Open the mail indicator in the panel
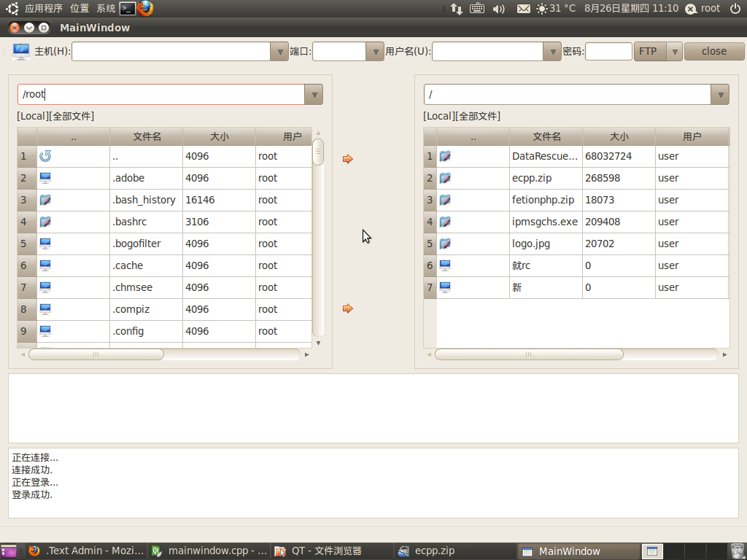Image resolution: width=747 pixels, height=560 pixels. pos(524,9)
